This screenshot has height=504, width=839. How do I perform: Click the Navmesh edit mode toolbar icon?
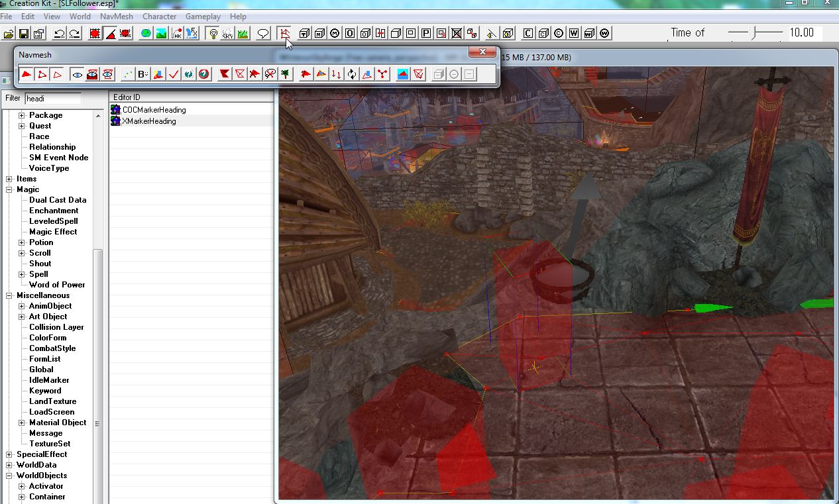(x=284, y=33)
